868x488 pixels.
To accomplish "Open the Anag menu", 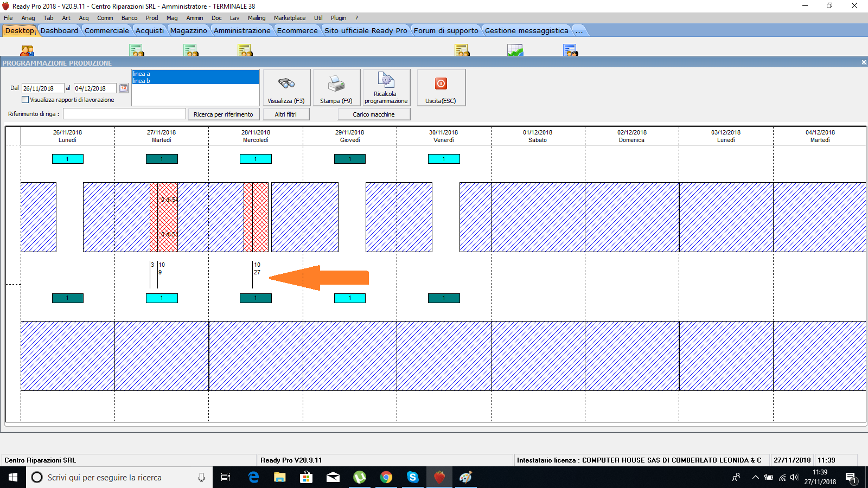I will point(28,18).
